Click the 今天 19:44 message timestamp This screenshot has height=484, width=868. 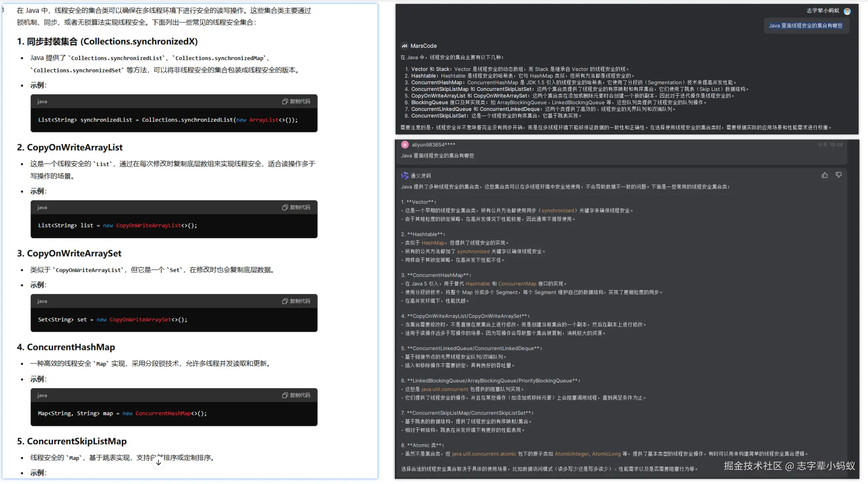(x=830, y=145)
